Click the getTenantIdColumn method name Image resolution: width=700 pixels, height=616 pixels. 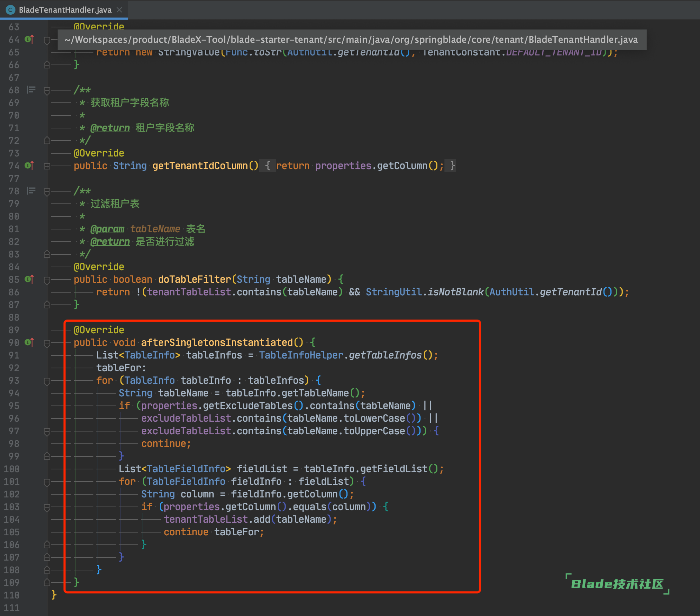click(200, 166)
